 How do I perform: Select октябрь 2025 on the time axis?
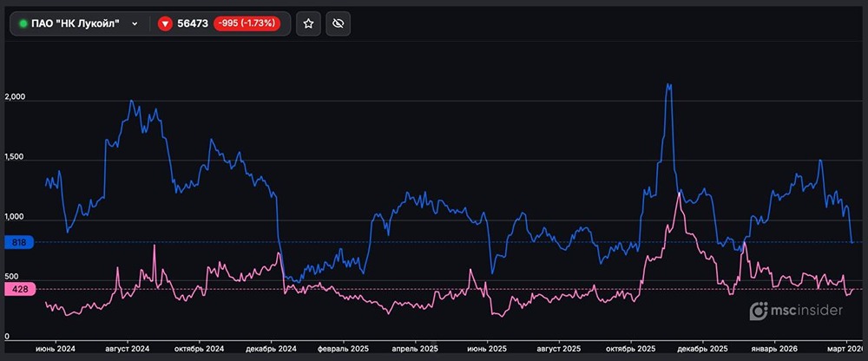point(630,348)
